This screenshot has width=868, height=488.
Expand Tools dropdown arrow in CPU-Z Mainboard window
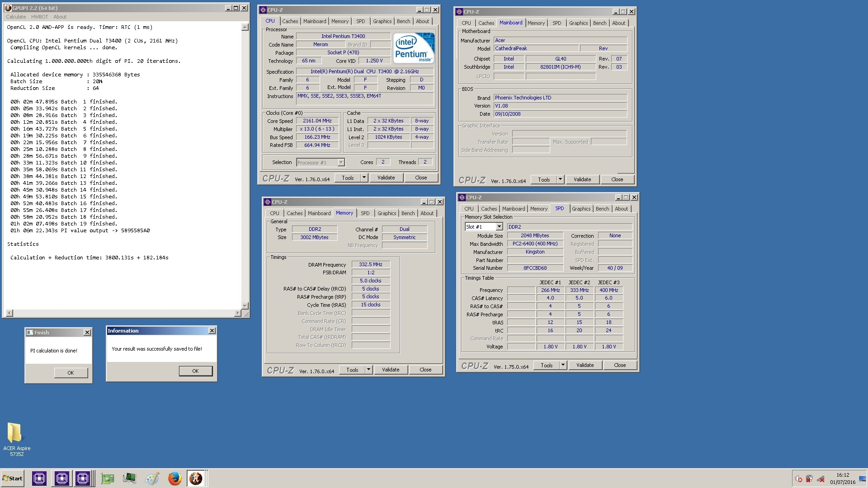[x=560, y=179]
